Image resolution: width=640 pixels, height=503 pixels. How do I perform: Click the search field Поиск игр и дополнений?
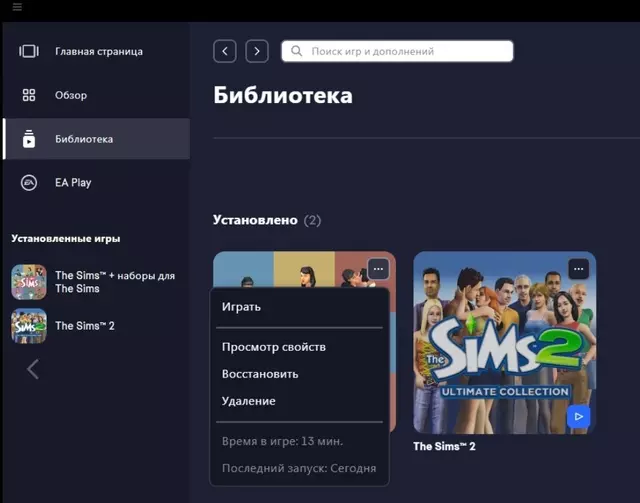(x=397, y=51)
